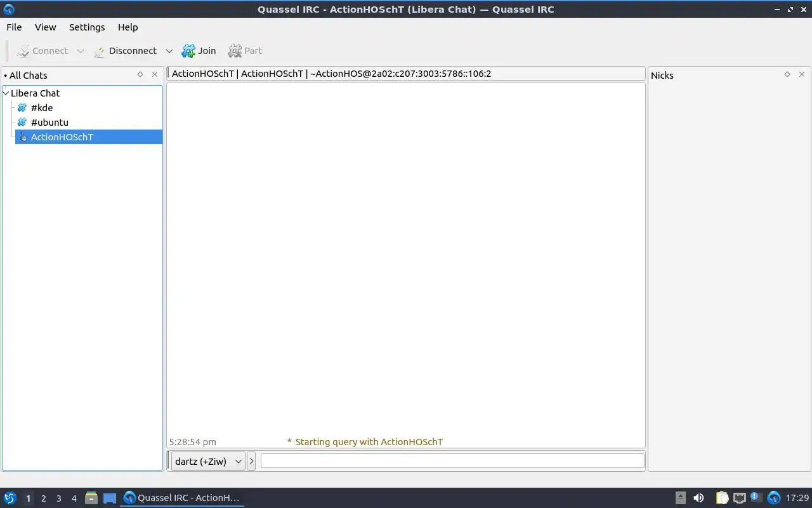The height and width of the screenshot is (508, 812).
Task: Select the #kde channel
Action: pos(42,108)
